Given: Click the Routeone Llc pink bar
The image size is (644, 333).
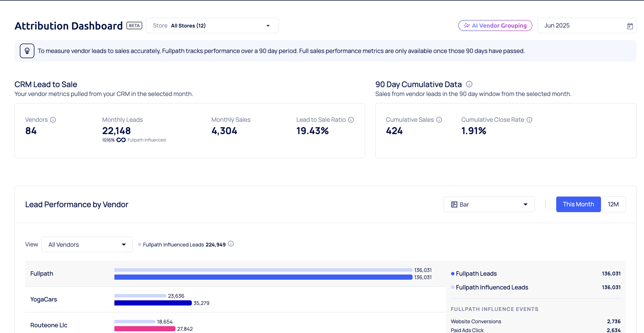Looking at the screenshot, I should pyautogui.click(x=145, y=329).
